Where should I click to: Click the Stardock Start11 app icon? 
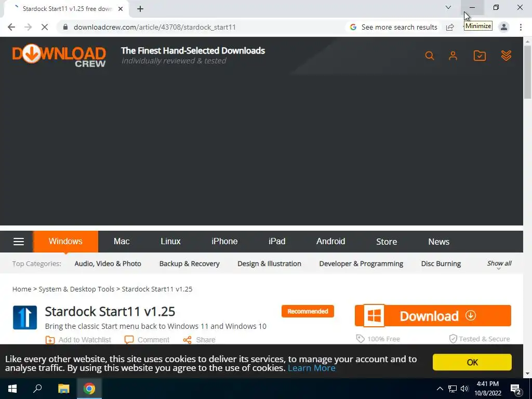pos(25,317)
